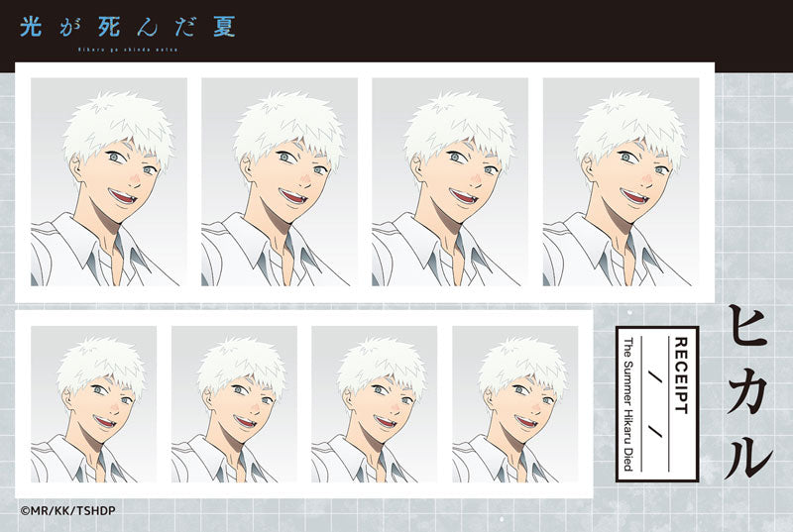Image resolution: width=793 pixels, height=532 pixels.
Task: Click the romaji subtitle under the title logo
Action: (x=128, y=52)
